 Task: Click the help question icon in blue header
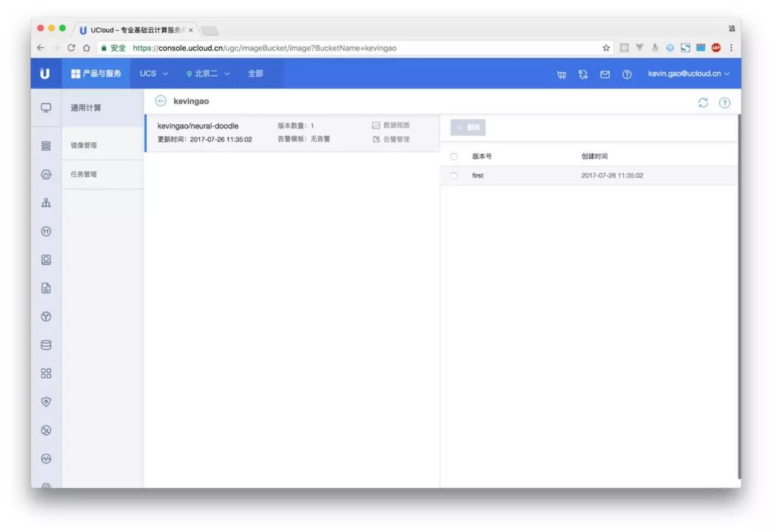coord(627,74)
